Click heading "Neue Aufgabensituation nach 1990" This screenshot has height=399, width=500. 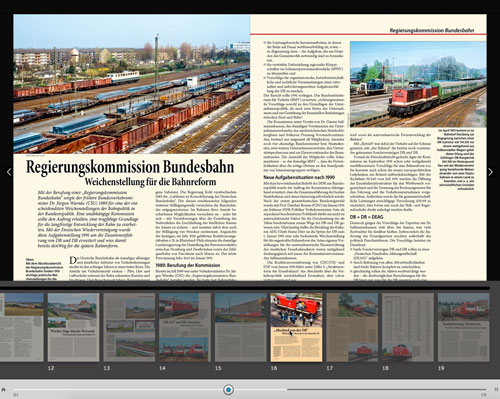point(299,177)
